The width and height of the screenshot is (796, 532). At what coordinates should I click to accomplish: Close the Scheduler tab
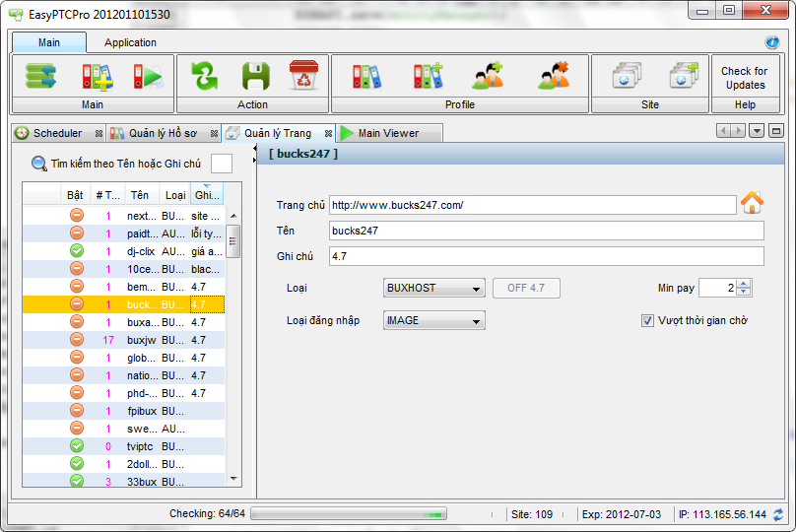pyautogui.click(x=99, y=134)
